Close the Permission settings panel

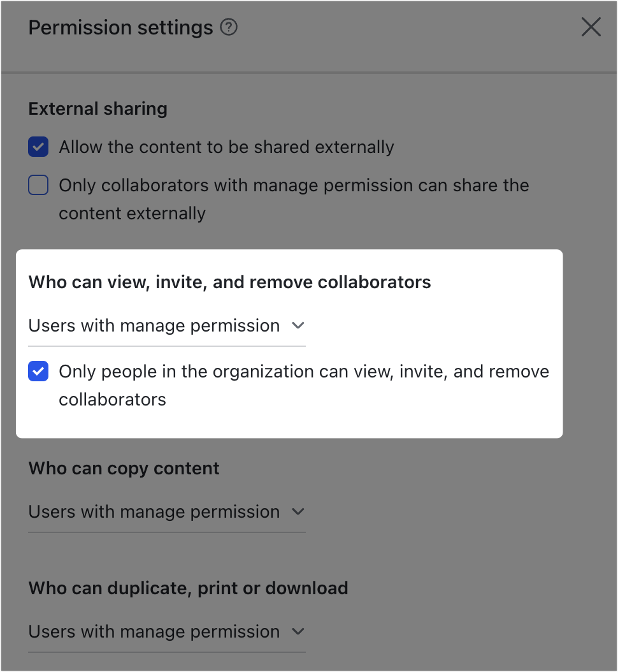tap(591, 27)
